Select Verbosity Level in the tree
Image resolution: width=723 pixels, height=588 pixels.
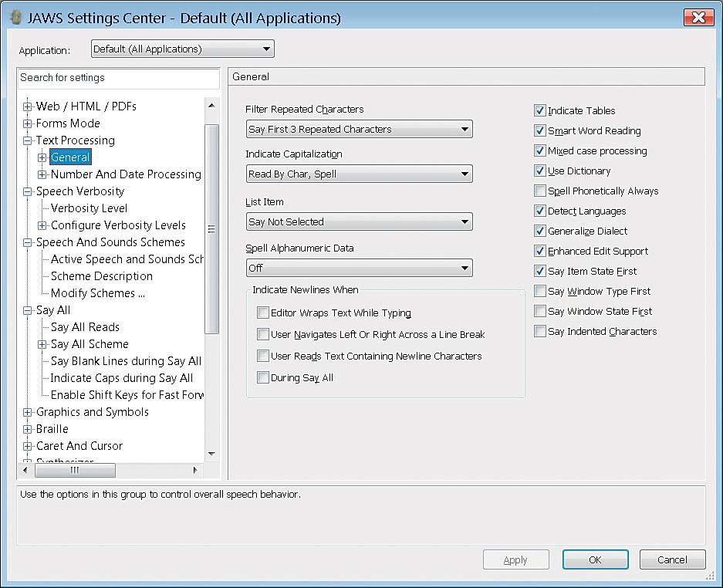tap(89, 208)
